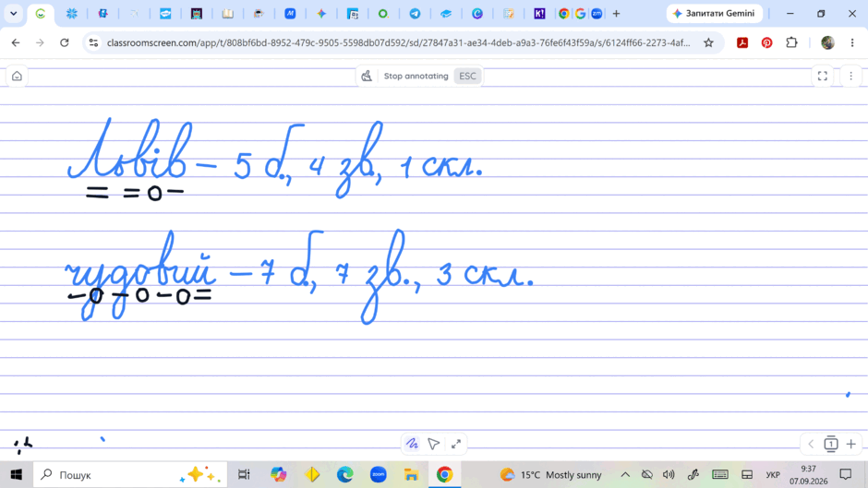Open the Adobe Acrobat extension
The height and width of the screenshot is (488, 868).
[x=742, y=42]
